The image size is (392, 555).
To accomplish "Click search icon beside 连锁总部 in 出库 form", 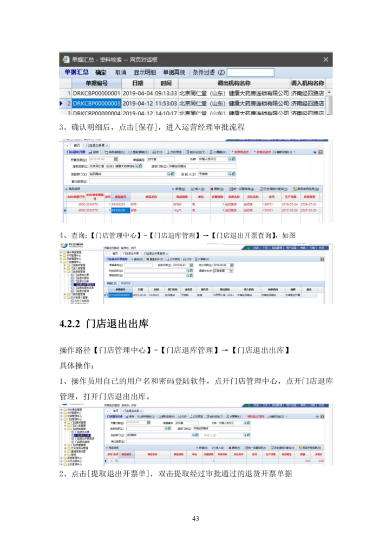I will (166, 428).
